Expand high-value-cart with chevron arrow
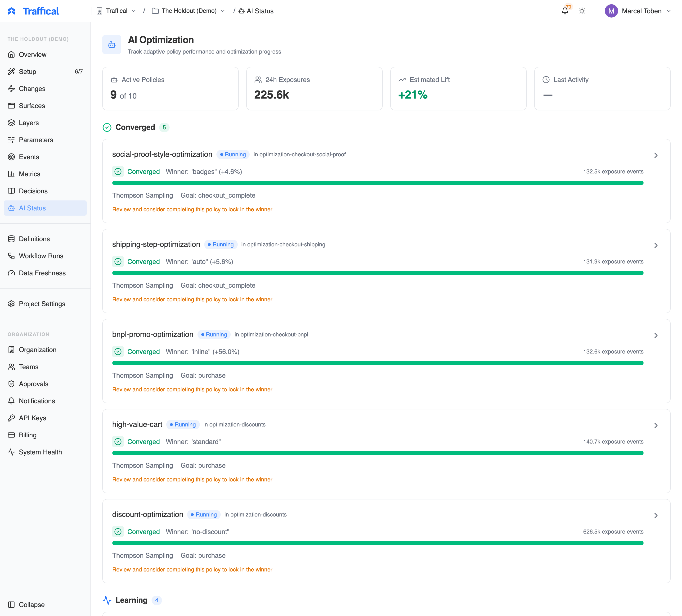Image resolution: width=682 pixels, height=616 pixels. (x=656, y=426)
